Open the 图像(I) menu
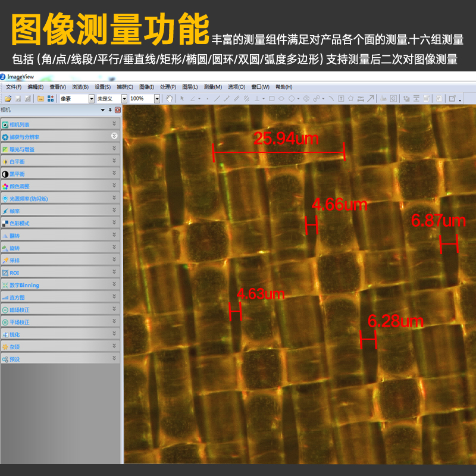The width and height of the screenshot is (476, 476). click(146, 87)
